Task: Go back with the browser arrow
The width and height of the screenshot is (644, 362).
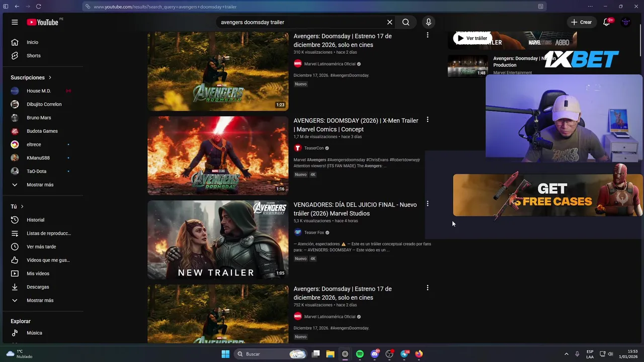Action: (x=17, y=7)
